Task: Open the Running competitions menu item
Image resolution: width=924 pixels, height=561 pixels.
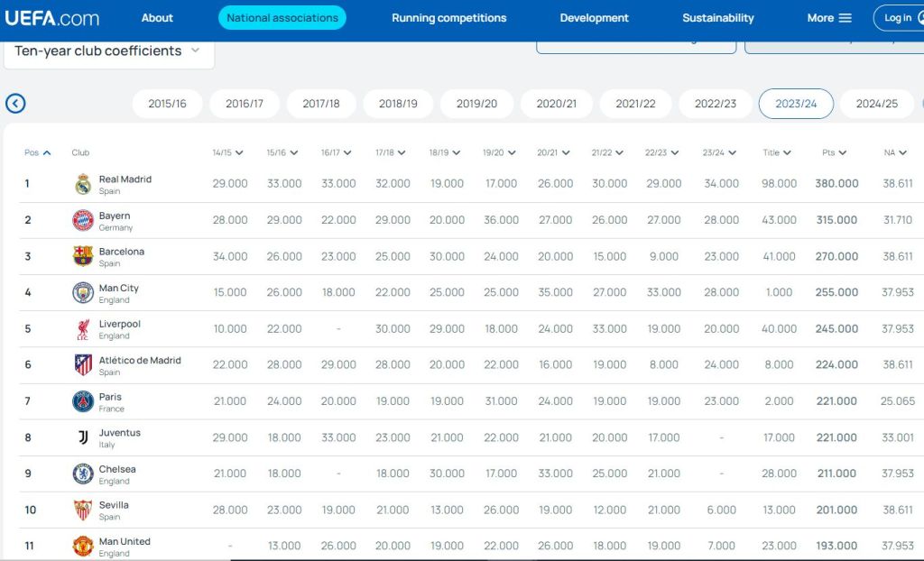Action: pos(448,18)
